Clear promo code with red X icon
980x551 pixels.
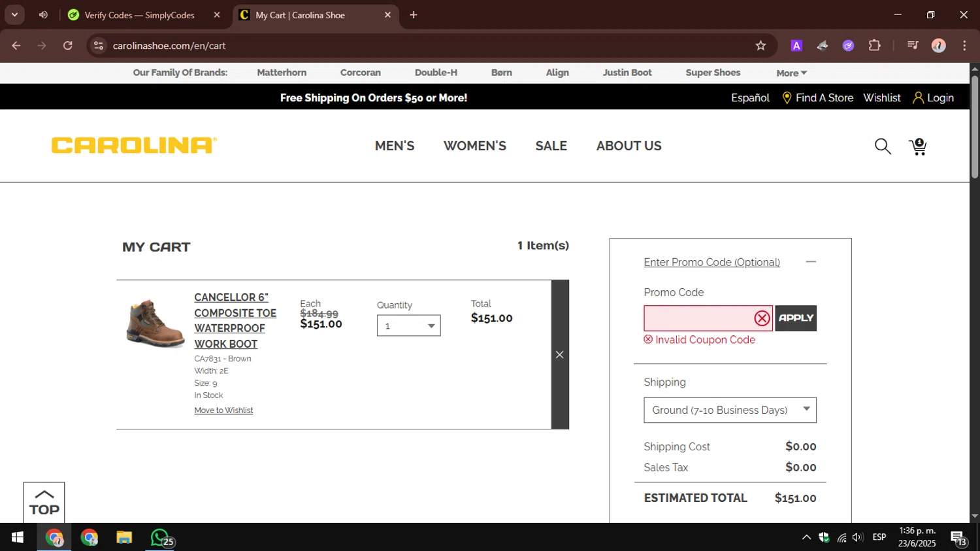(762, 318)
